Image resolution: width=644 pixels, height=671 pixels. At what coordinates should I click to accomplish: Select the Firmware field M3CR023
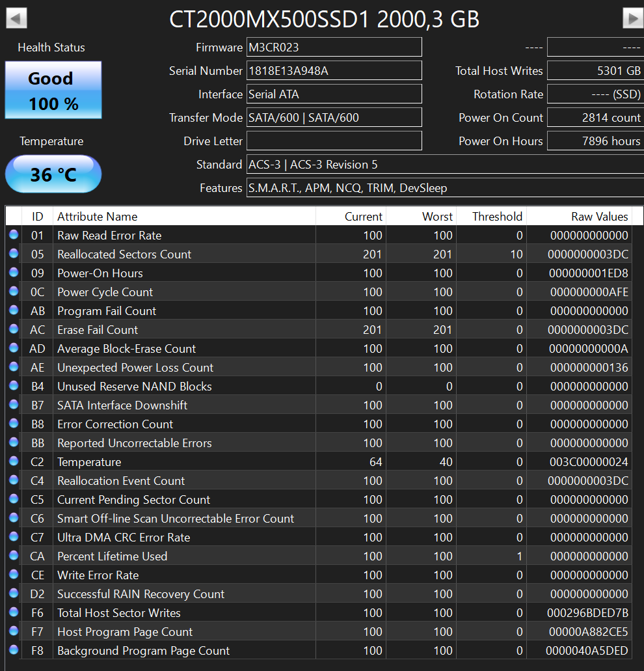point(334,47)
